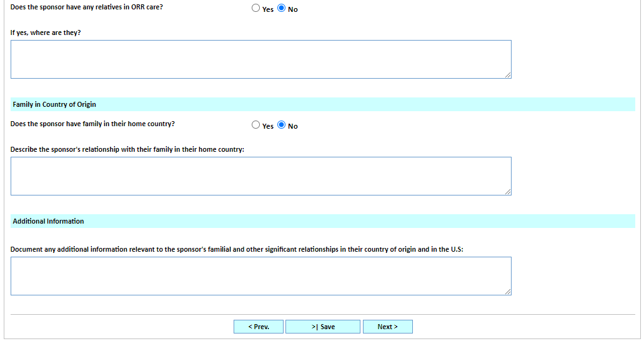Click resize corner of additional information text area
This screenshot has height=341, width=644.
click(508, 292)
